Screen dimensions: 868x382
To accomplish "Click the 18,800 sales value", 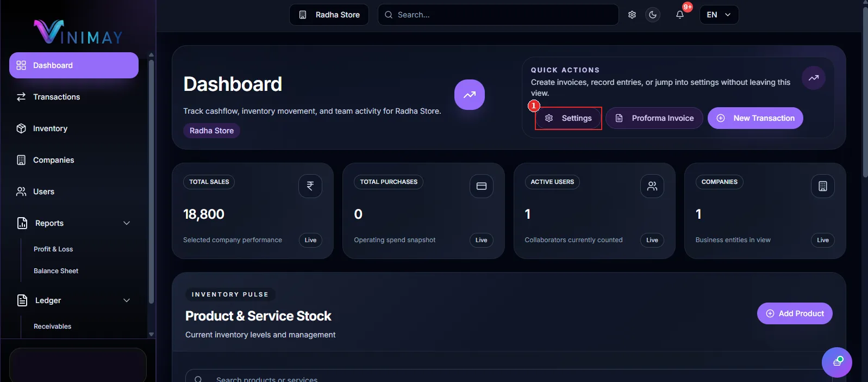I will point(204,214).
